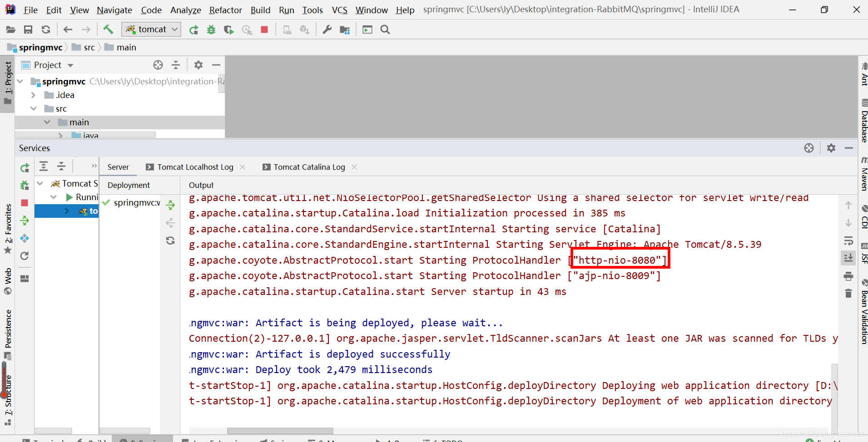Show more Services toolbar actions chevron
This screenshot has width=868, height=442.
[94, 166]
